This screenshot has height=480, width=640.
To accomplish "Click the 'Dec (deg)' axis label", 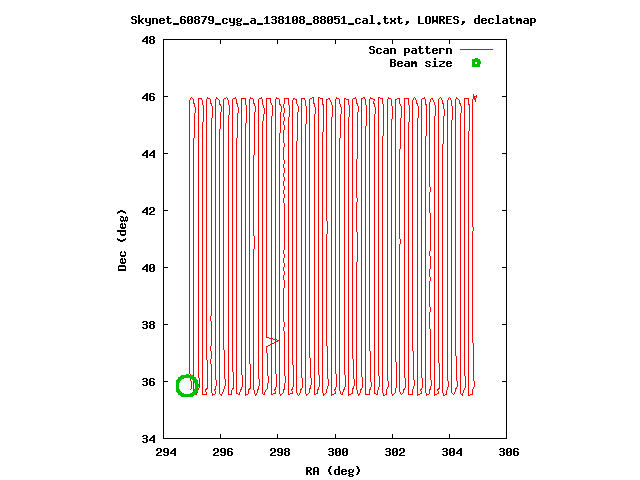I will coord(122,240).
